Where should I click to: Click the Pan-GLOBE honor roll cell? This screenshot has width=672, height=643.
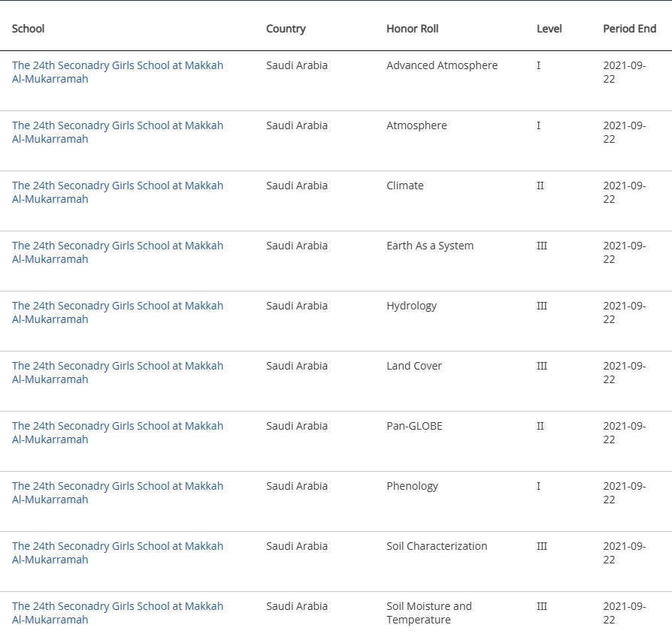414,426
